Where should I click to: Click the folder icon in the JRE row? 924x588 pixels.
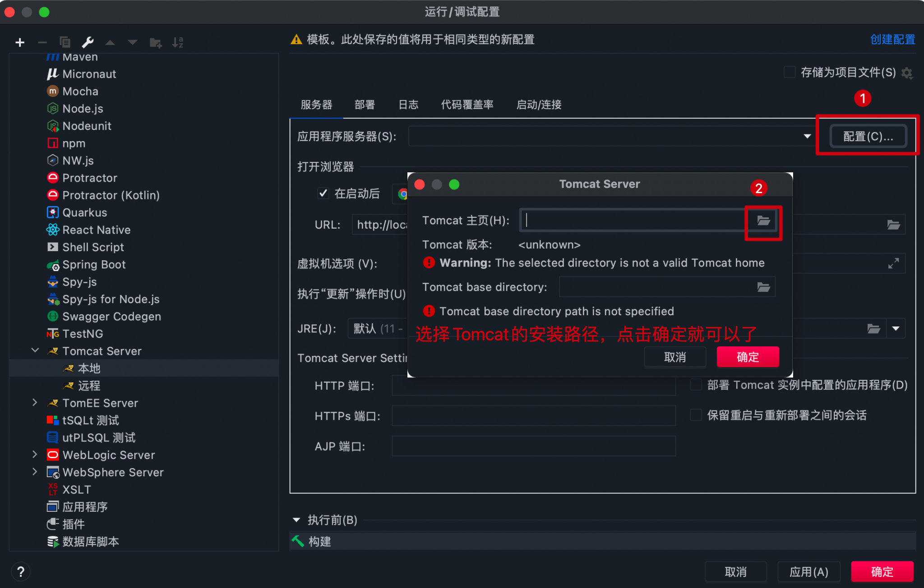tap(873, 329)
